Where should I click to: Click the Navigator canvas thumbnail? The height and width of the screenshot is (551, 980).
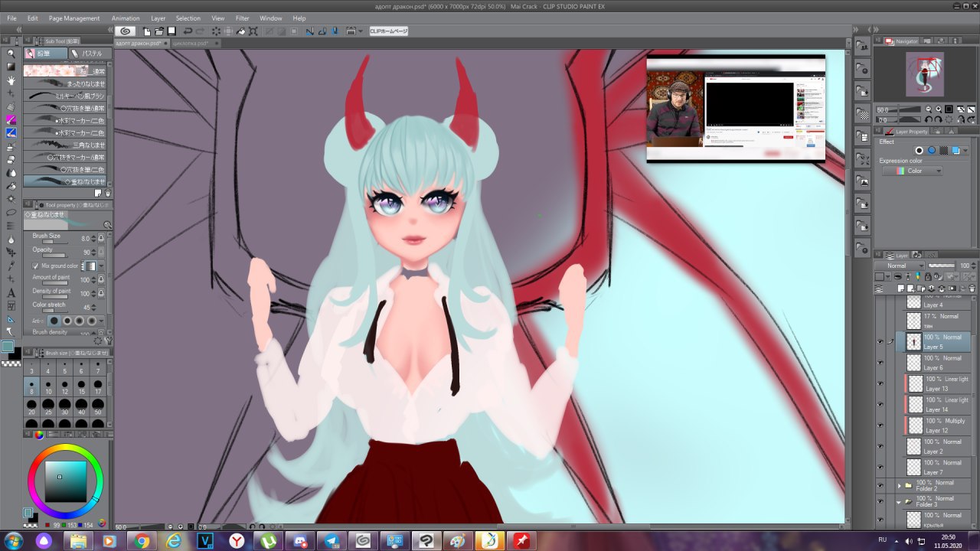coord(924,73)
